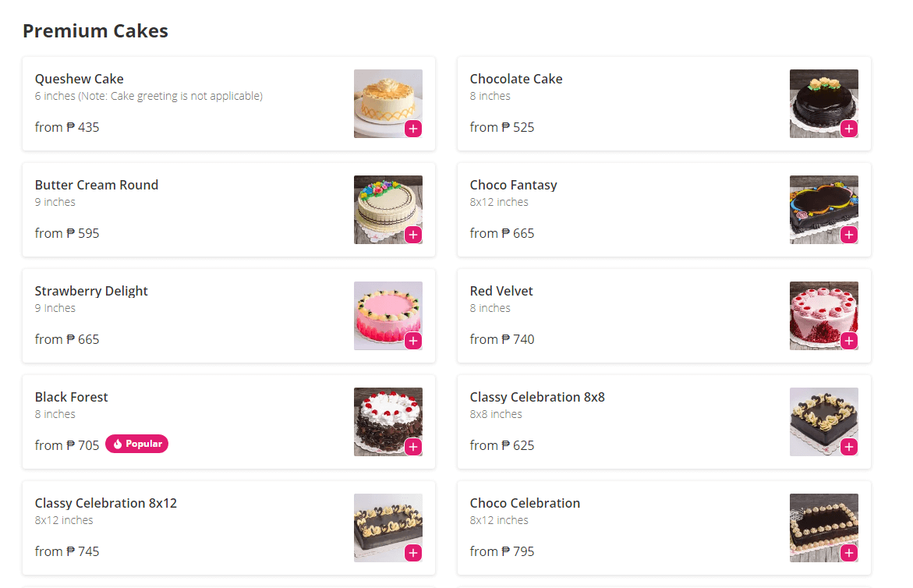Tap the plus icon for Strawberry Delight
This screenshot has height=588, width=913.
[414, 341]
